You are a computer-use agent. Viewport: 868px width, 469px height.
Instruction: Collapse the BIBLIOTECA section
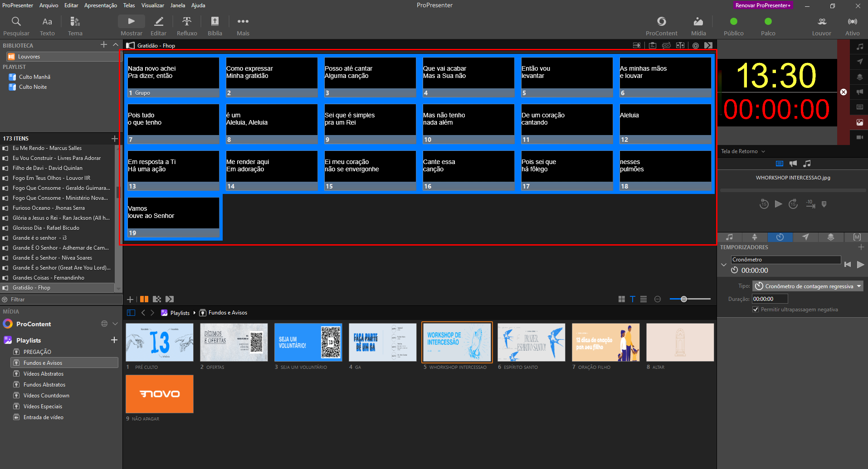[x=116, y=44]
